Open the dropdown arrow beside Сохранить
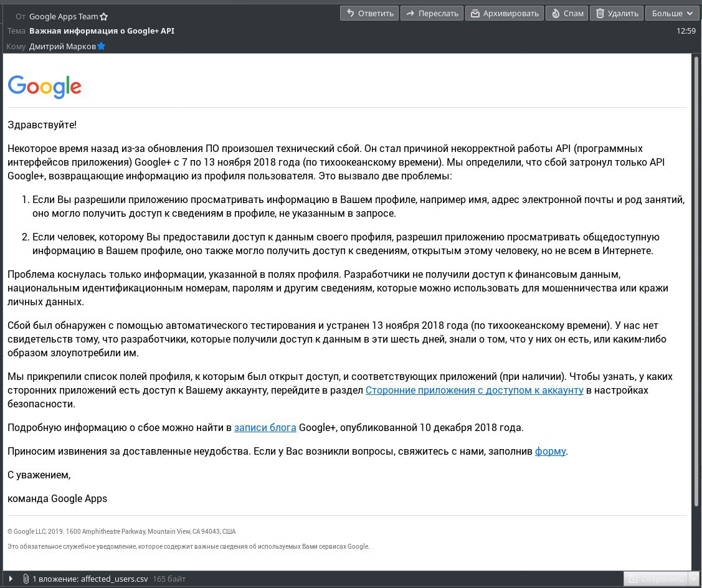 [x=693, y=579]
